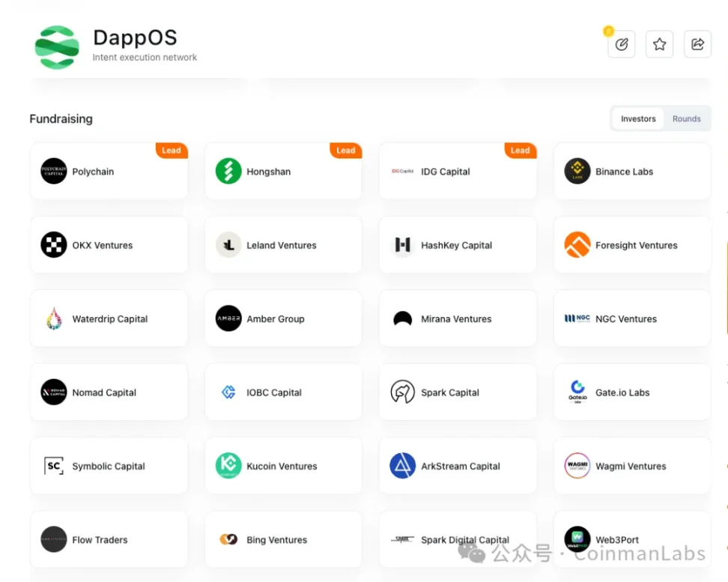The height and width of the screenshot is (582, 728).
Task: Select the NGC Ventures name
Action: click(x=626, y=319)
